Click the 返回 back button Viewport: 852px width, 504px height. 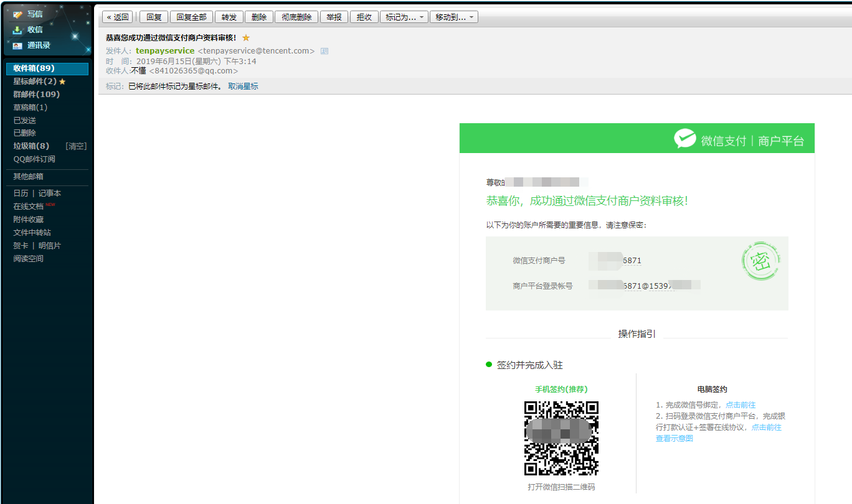tap(118, 17)
